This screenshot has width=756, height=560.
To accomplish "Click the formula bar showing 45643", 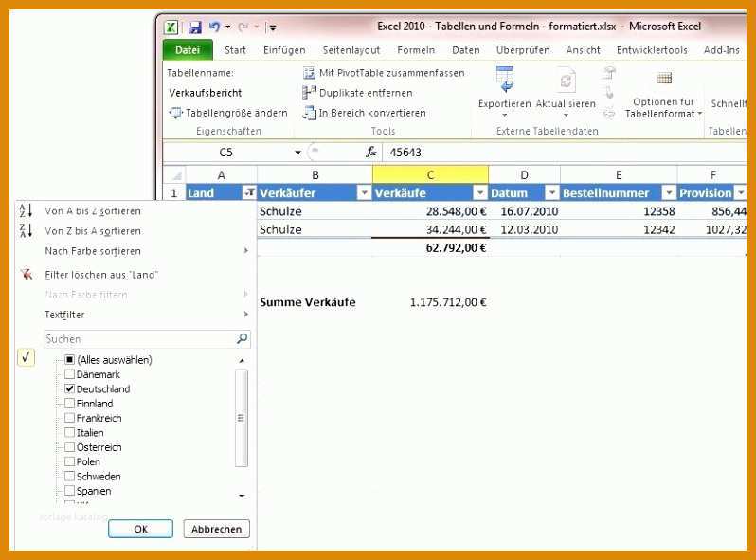I will pos(564,153).
